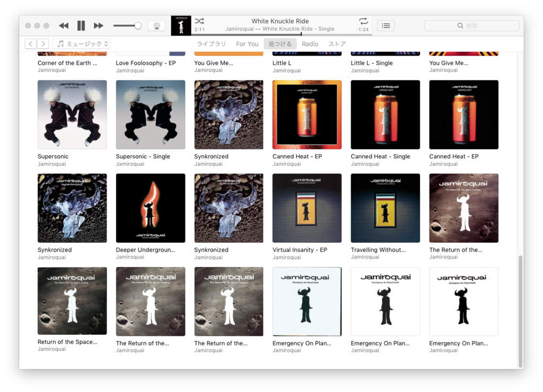Switch to the For You tab
Image resolution: width=543 pixels, height=392 pixels.
pyautogui.click(x=247, y=44)
